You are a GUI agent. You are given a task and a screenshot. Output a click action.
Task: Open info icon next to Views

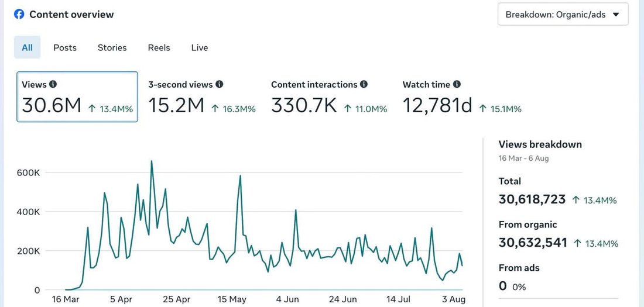click(x=53, y=84)
